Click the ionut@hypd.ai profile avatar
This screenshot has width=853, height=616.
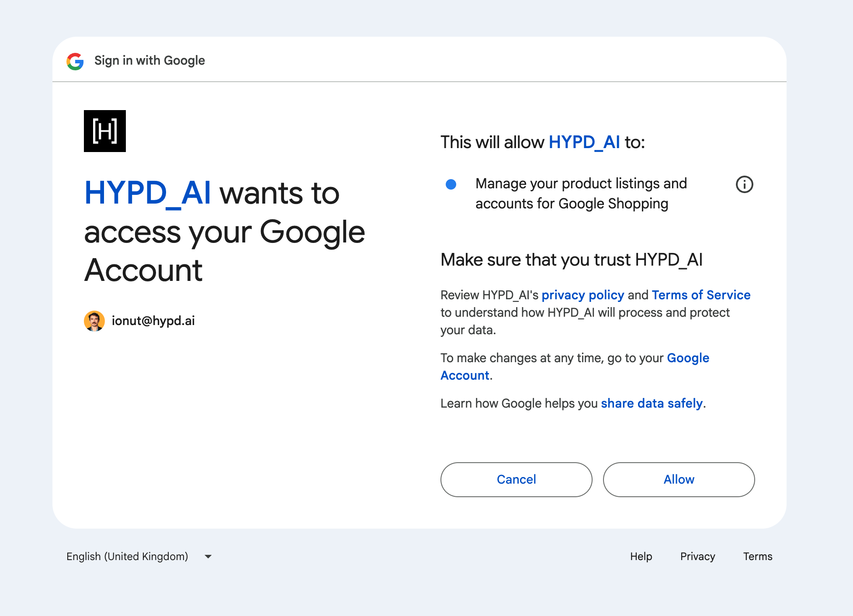click(94, 321)
